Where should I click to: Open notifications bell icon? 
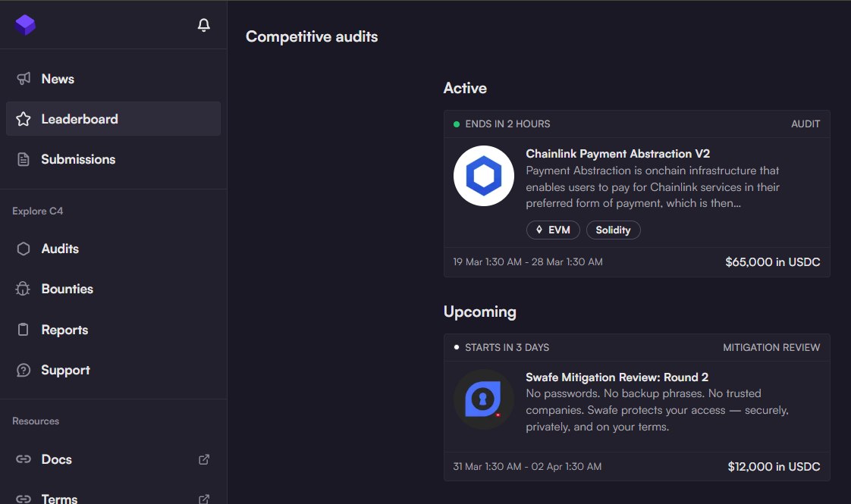click(x=203, y=25)
